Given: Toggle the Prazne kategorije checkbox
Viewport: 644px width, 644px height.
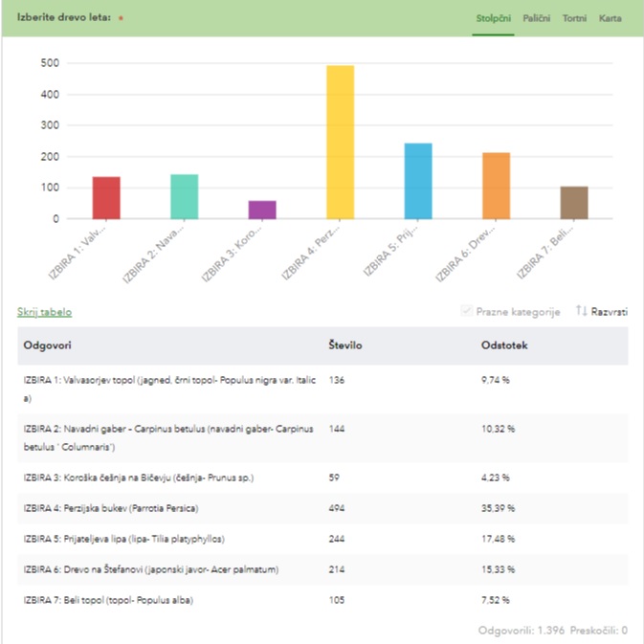Looking at the screenshot, I should tap(467, 312).
